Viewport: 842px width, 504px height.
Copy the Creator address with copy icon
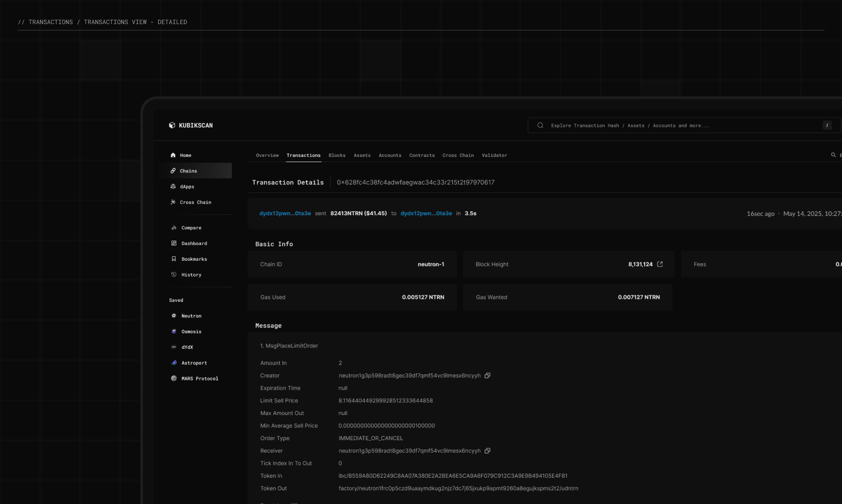(x=487, y=376)
